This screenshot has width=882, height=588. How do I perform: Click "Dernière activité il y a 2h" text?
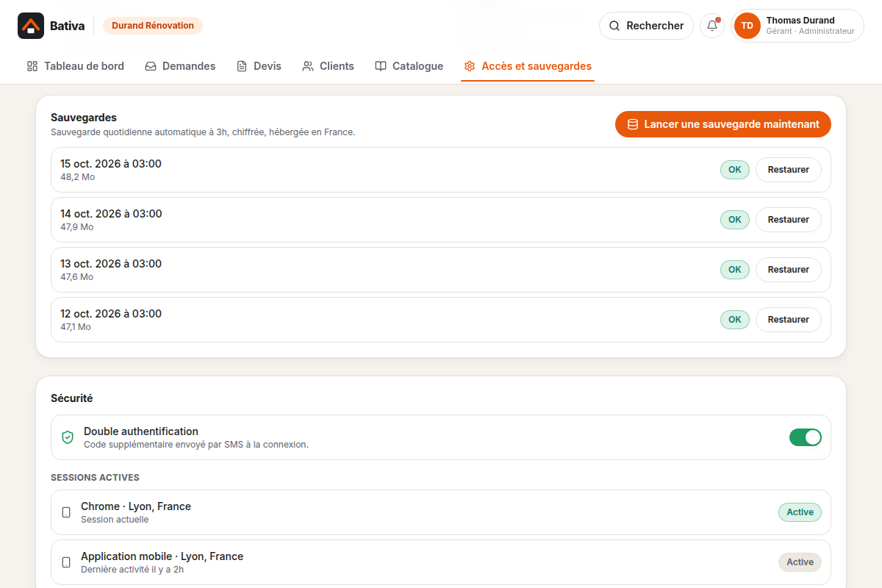(132, 570)
